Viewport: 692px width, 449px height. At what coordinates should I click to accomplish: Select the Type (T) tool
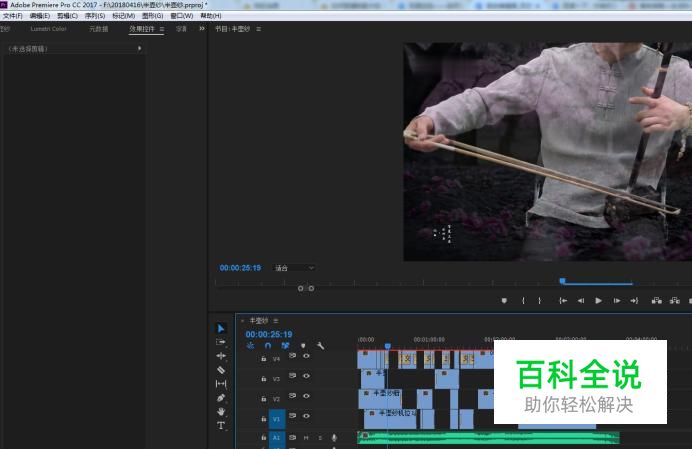point(221,425)
